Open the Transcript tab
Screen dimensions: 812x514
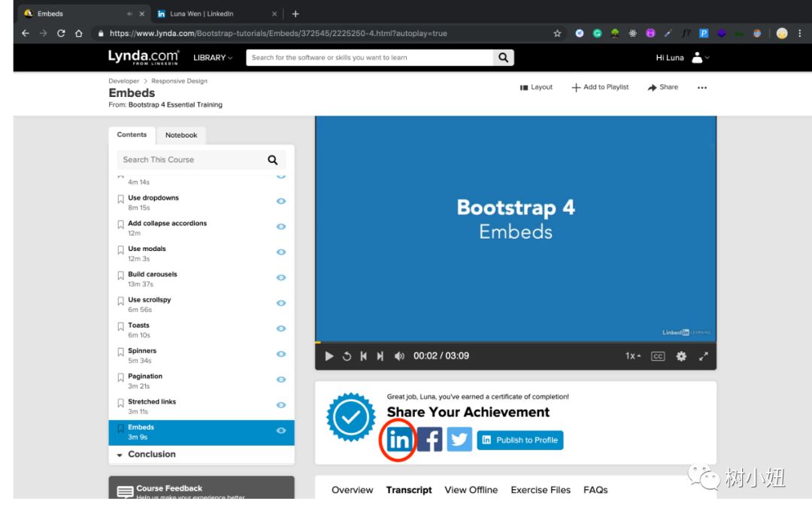tap(408, 490)
